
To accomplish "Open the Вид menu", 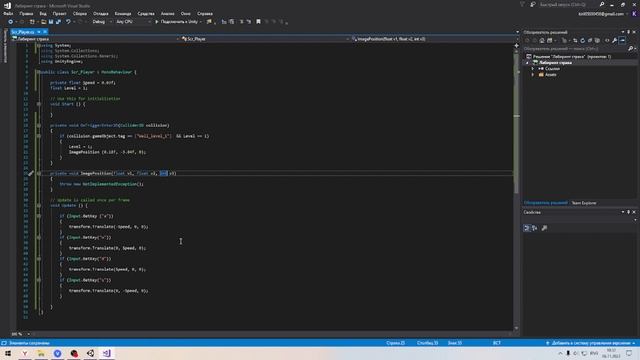I will click(43, 13).
